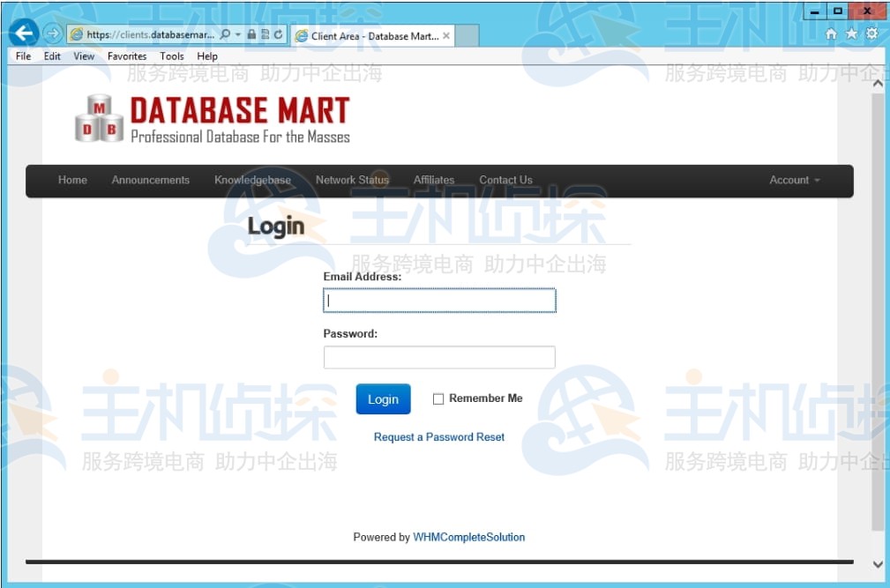Refresh the page using the reload icon
This screenshot has height=588, width=890.
pyautogui.click(x=276, y=33)
